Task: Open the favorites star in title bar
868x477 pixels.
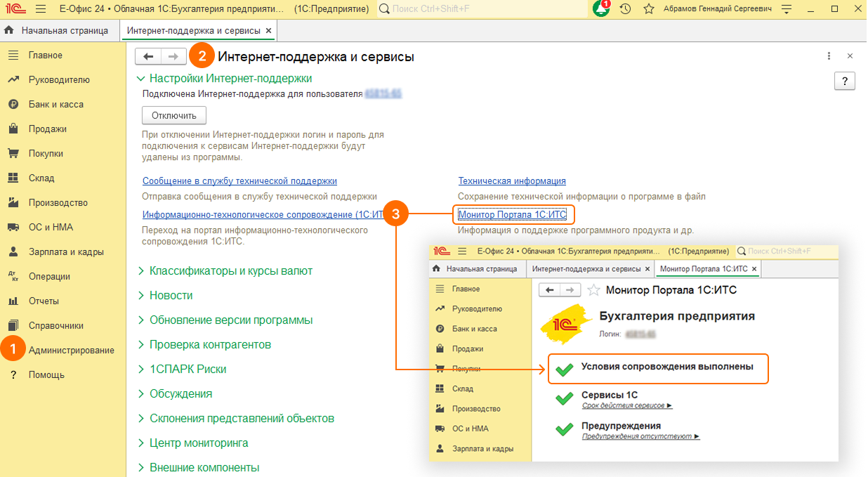Action: click(649, 9)
